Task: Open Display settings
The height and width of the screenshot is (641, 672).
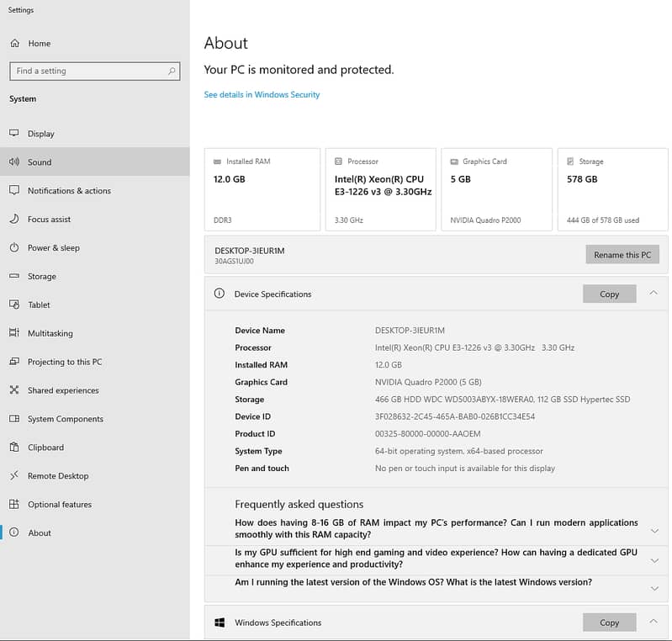Action: (x=95, y=134)
